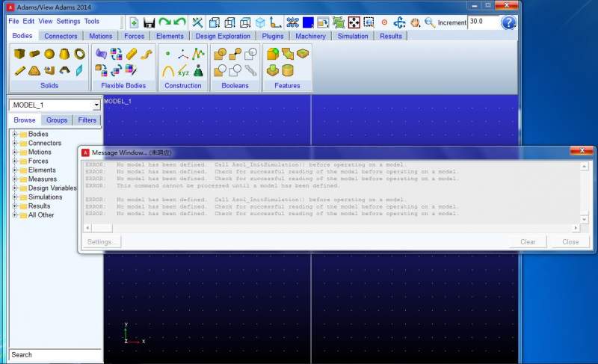Image resolution: width=598 pixels, height=364 pixels.
Task: Select the Sphere solid tool
Action: (49, 54)
